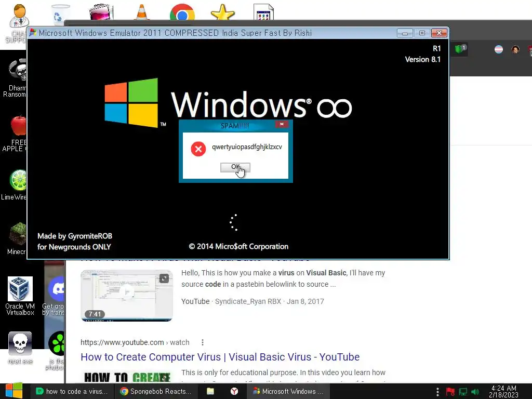The height and width of the screenshot is (399, 532).
Task: Open the FREE APPLE desktop icon
Action: (15, 133)
